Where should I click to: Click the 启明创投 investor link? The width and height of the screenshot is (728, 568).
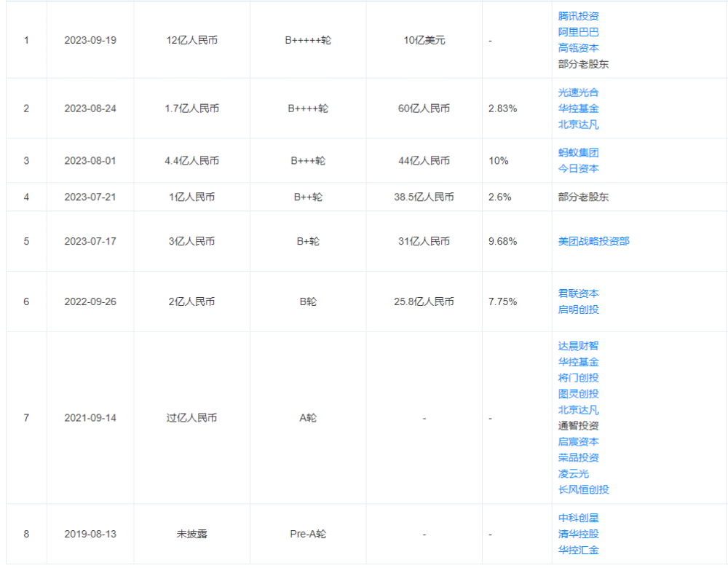point(578,309)
